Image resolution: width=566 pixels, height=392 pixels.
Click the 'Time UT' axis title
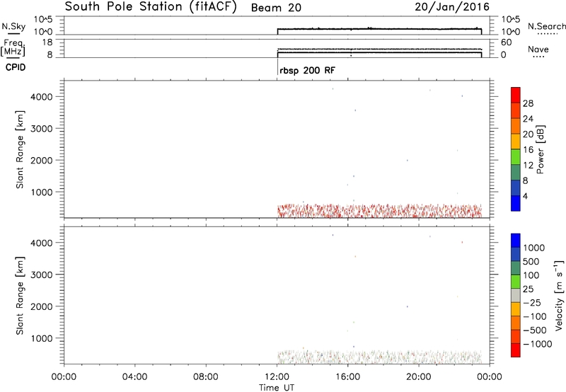coord(277,387)
